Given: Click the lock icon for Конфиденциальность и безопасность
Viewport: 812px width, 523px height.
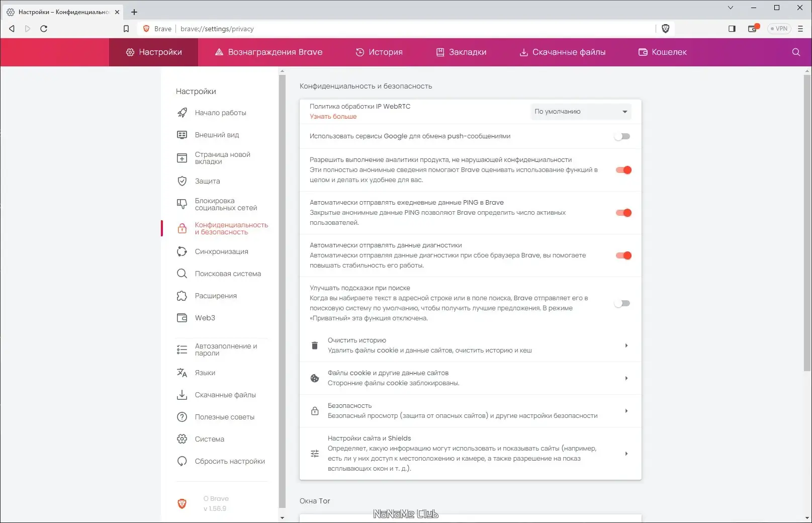Looking at the screenshot, I should point(182,228).
